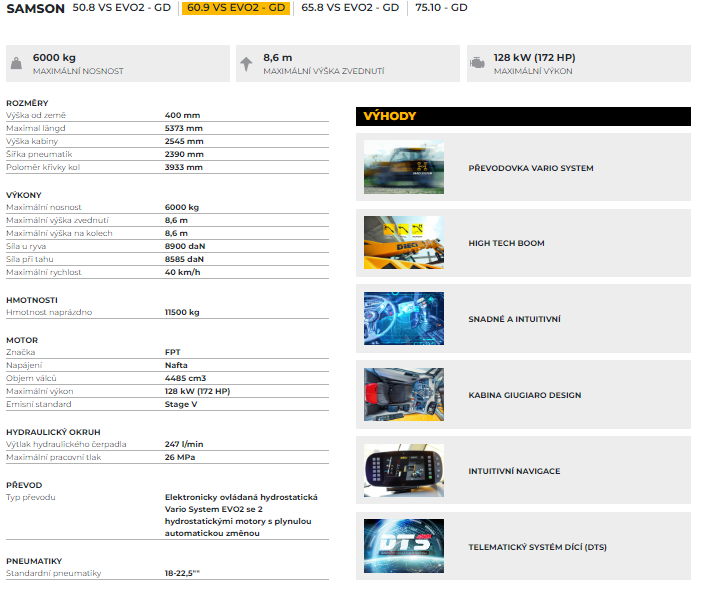Image resolution: width=702 pixels, height=599 pixels.
Task: Click the up arrow lift height icon
Action: click(x=246, y=64)
